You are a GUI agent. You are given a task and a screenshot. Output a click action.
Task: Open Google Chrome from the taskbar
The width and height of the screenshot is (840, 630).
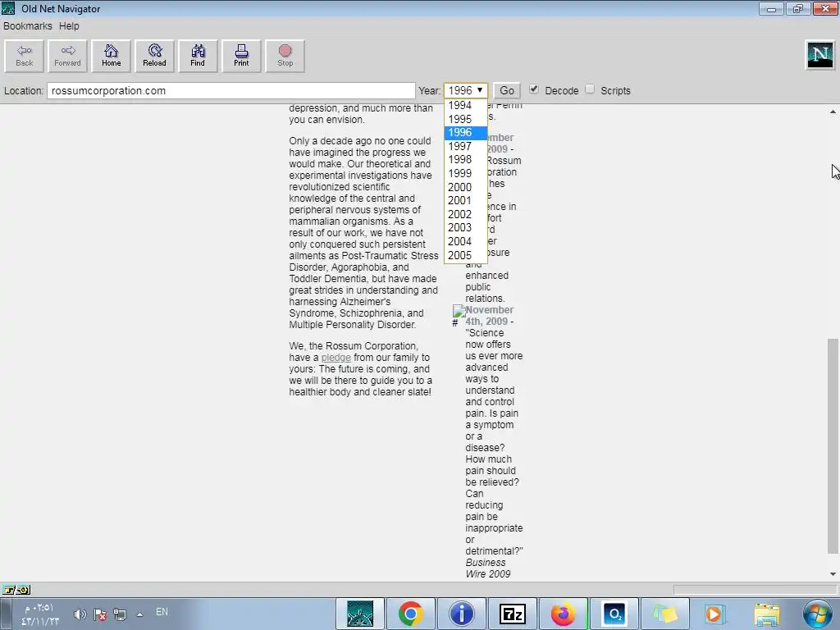[410, 614]
